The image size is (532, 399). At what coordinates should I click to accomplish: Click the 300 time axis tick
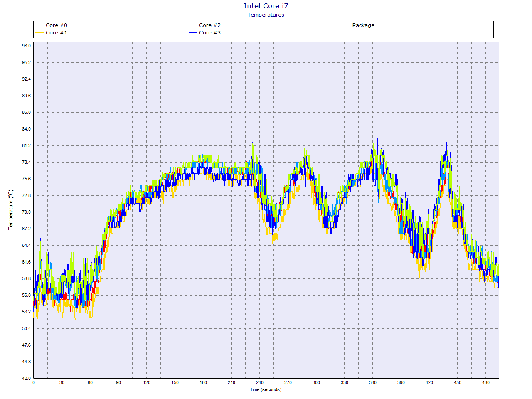(x=316, y=382)
